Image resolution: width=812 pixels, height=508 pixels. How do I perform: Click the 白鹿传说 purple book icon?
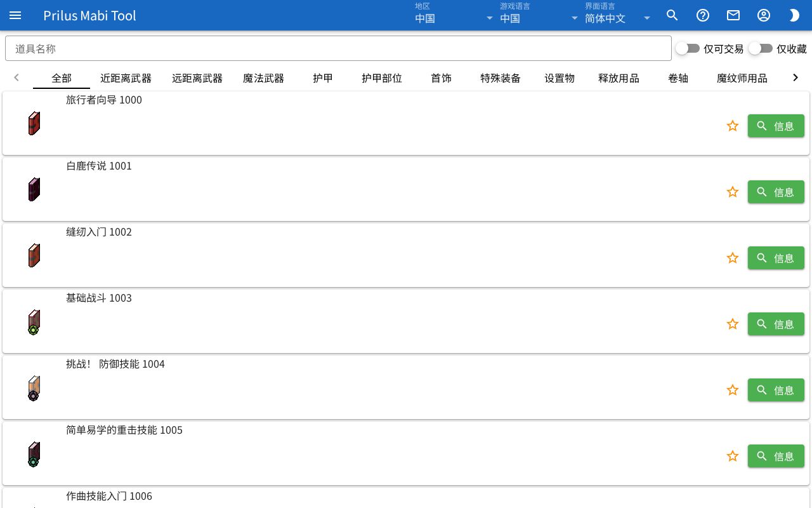pos(34,189)
